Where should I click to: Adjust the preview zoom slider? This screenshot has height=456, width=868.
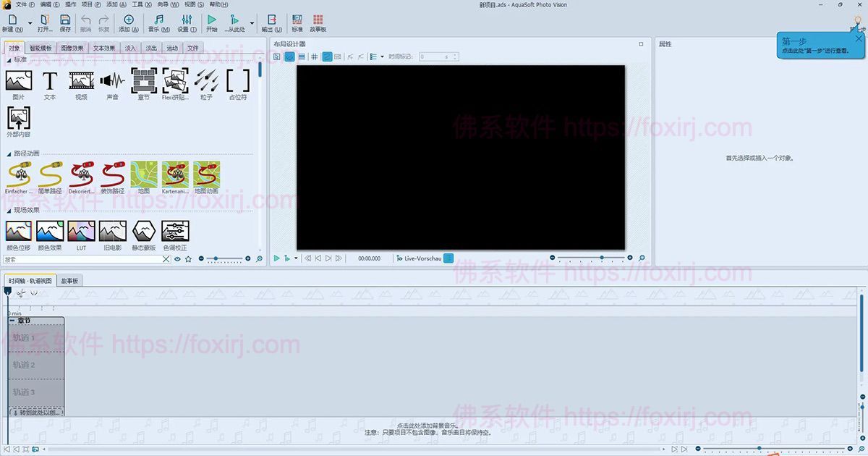pyautogui.click(x=601, y=257)
